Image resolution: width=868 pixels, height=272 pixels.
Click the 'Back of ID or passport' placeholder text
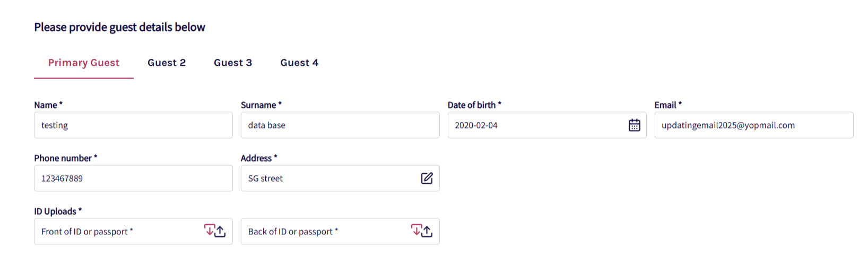point(291,232)
